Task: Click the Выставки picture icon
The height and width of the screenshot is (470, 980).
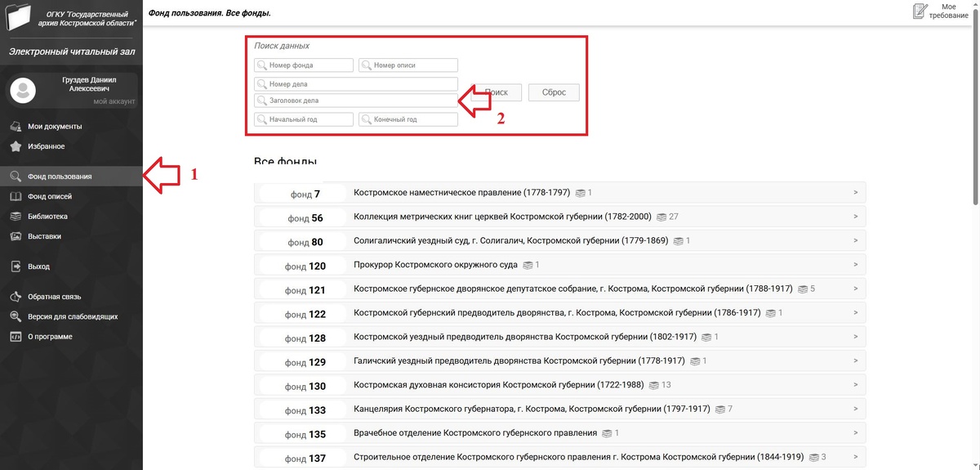Action: [15, 236]
